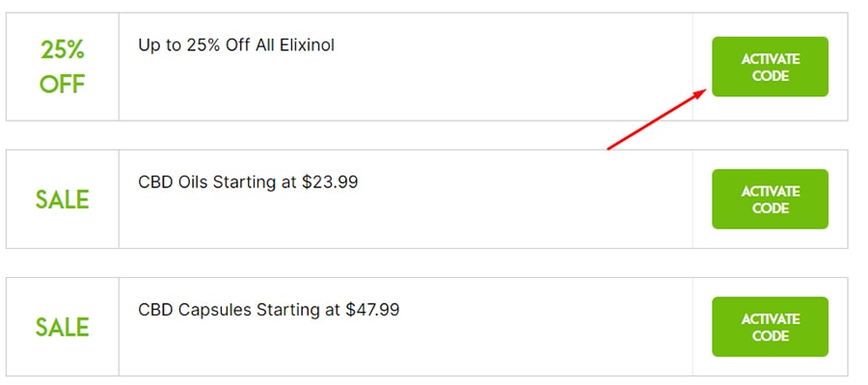Open the 'CBD Oils Starting at $23.99' title
868x385 pixels.
248,181
